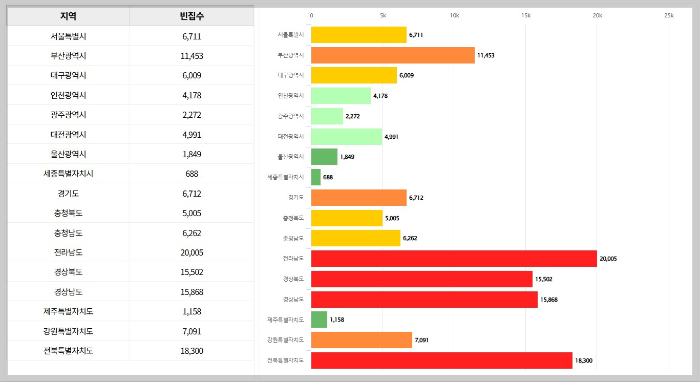Select the 인천광역시 cell in the table

(x=68, y=95)
